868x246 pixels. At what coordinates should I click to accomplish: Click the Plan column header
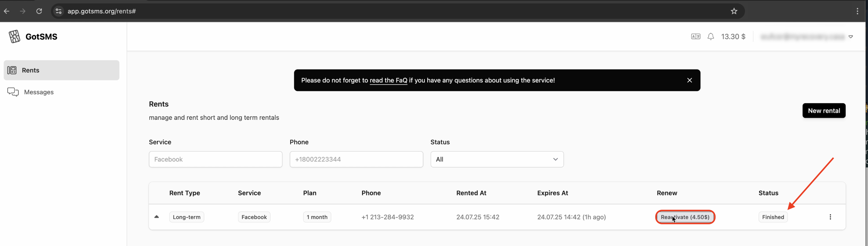[x=310, y=193]
